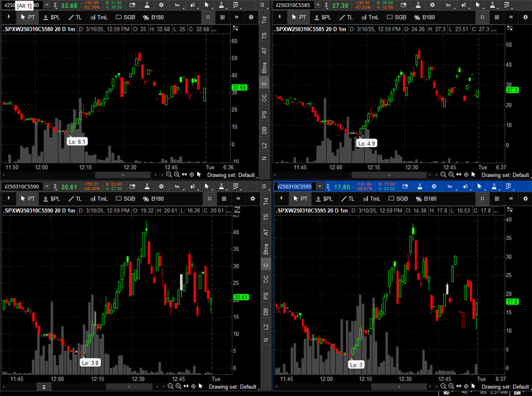
Task: Click $PL price level button in C5590 panel
Action: [x=52, y=198]
